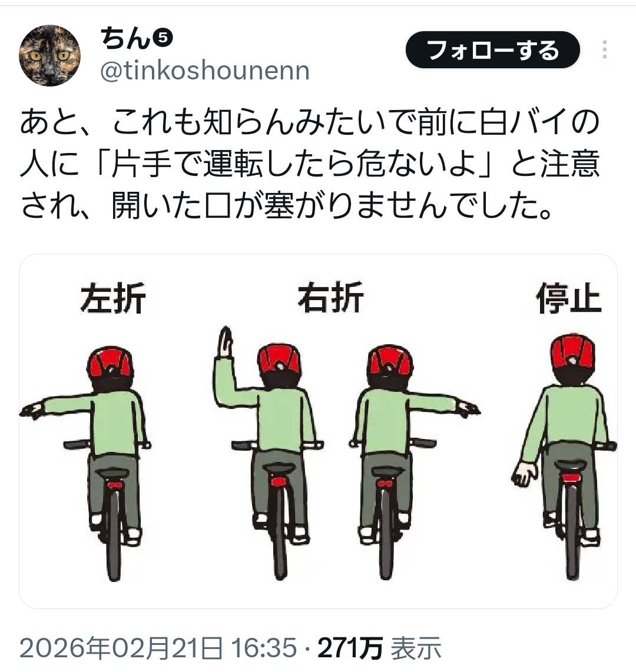The image size is (636, 672).
Task: Click the 右折 label in the image
Action: coord(330,297)
